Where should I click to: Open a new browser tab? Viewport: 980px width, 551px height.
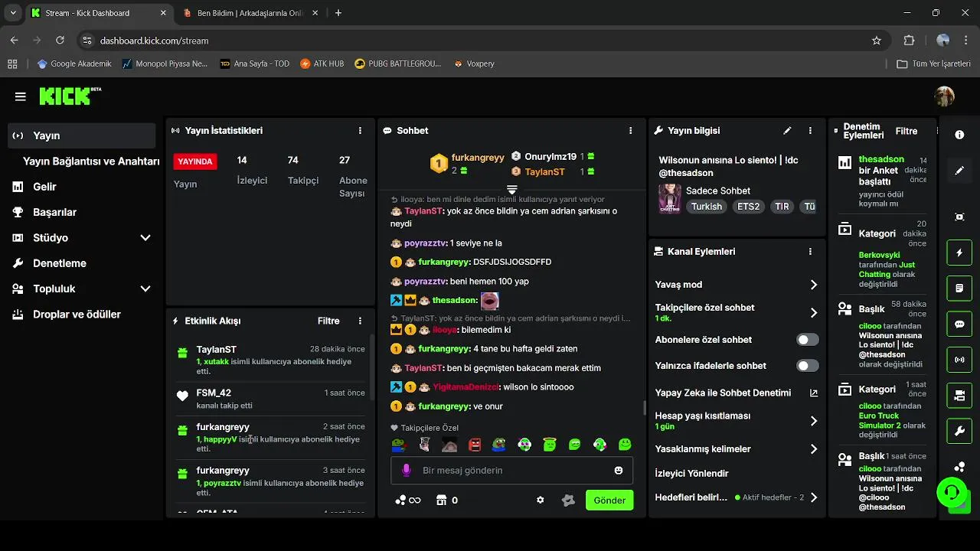tap(338, 13)
